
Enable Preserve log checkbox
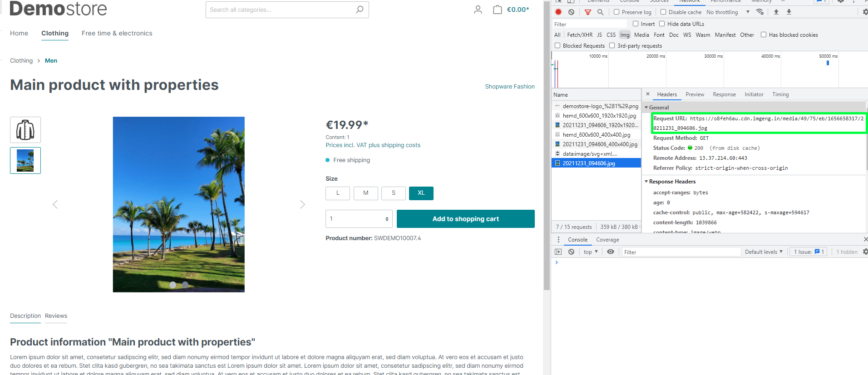point(616,12)
